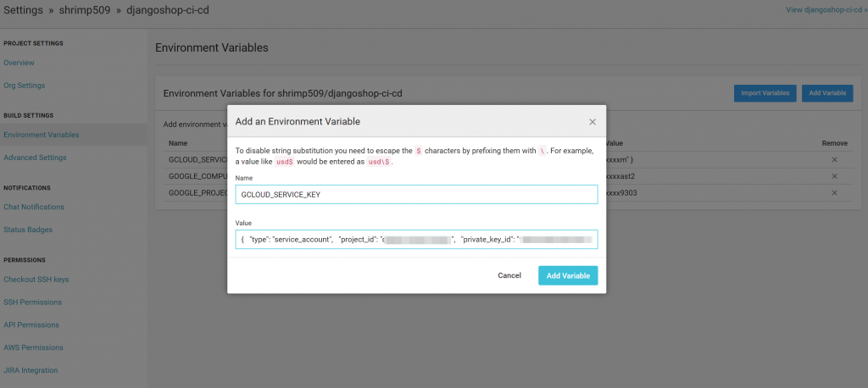Go to Advanced Settings

(35, 158)
